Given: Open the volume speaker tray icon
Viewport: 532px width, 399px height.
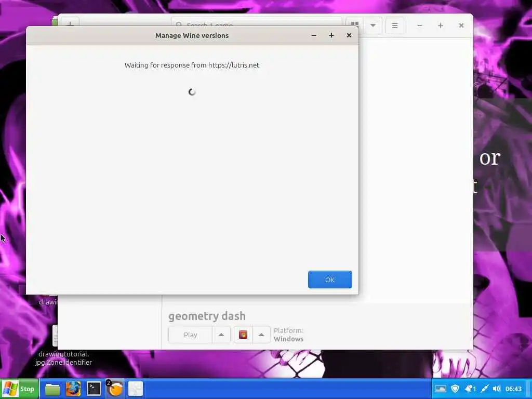Looking at the screenshot, I should (x=497, y=389).
